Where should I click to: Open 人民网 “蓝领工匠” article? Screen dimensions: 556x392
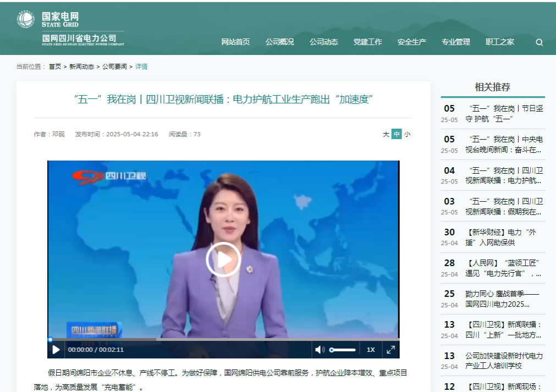coord(504,268)
